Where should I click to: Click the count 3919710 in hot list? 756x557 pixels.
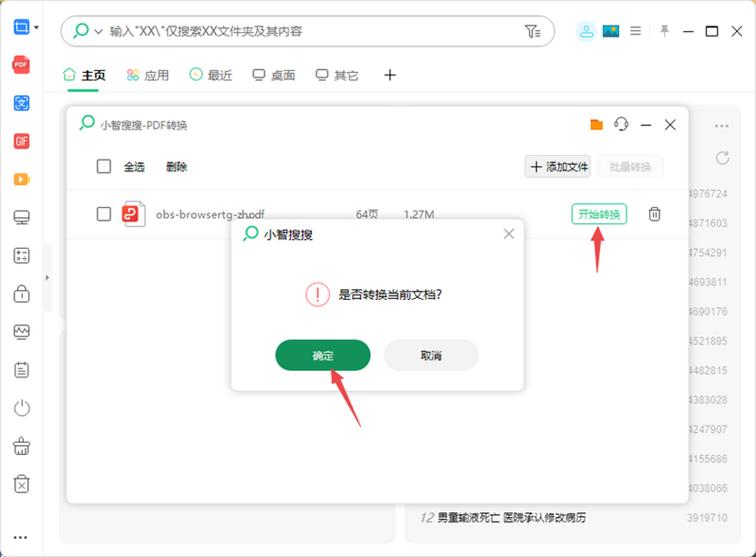point(707,518)
